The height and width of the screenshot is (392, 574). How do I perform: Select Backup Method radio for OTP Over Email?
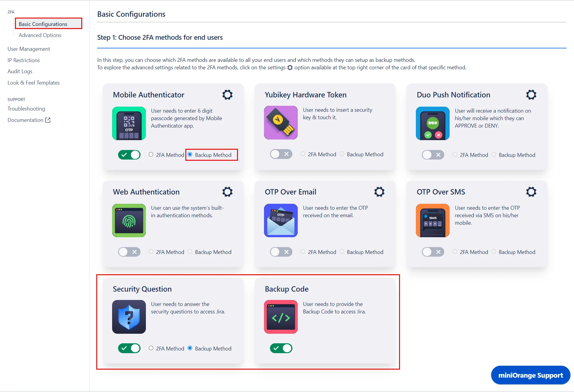tap(342, 252)
